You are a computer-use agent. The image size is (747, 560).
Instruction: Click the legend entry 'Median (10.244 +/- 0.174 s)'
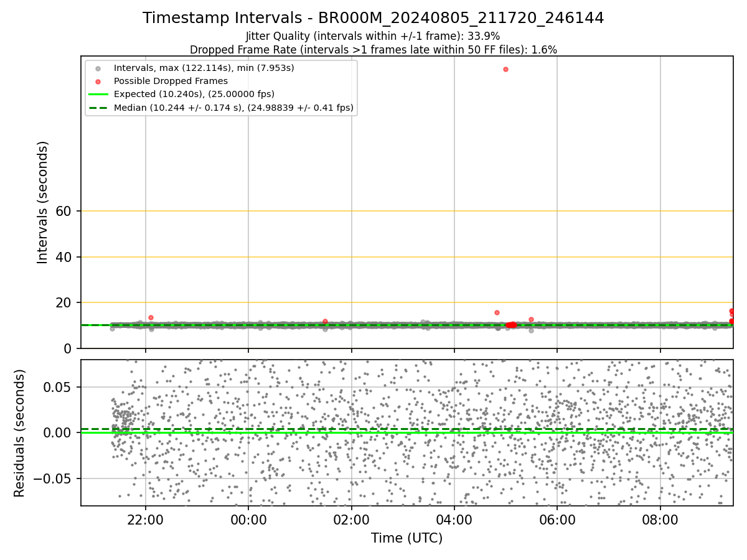click(x=233, y=108)
